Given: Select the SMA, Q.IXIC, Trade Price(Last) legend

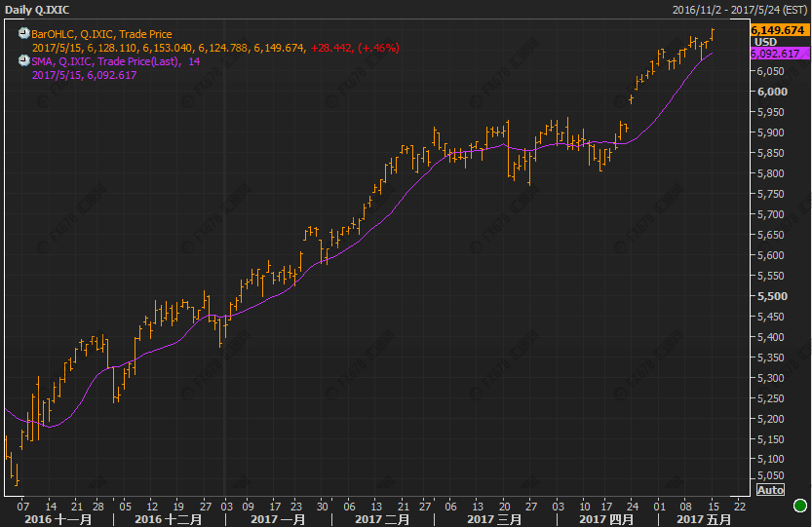Looking at the screenshot, I should [106, 61].
